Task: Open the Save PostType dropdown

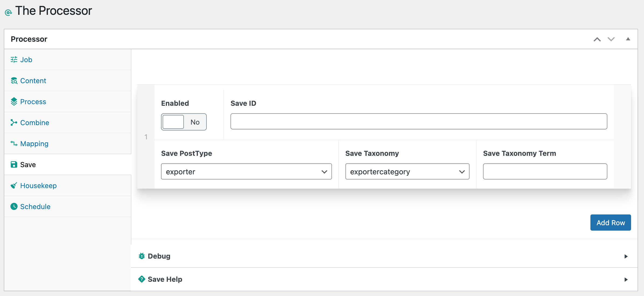Action: [246, 171]
